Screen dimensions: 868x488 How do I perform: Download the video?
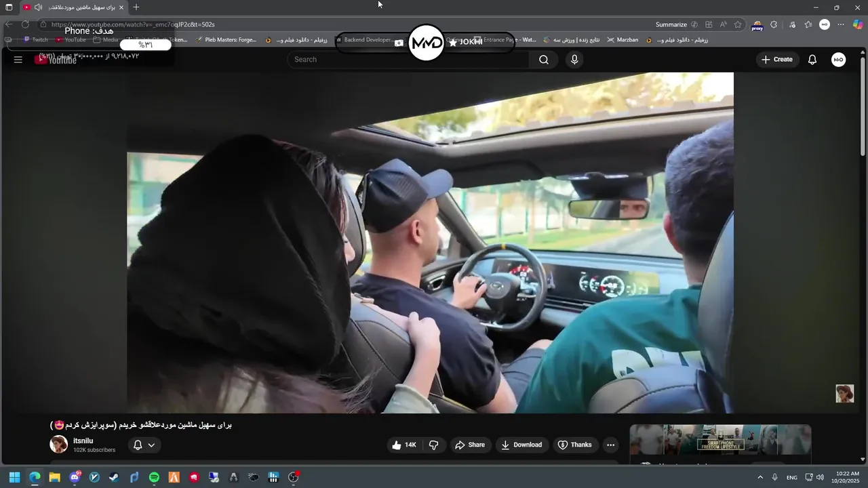(521, 445)
